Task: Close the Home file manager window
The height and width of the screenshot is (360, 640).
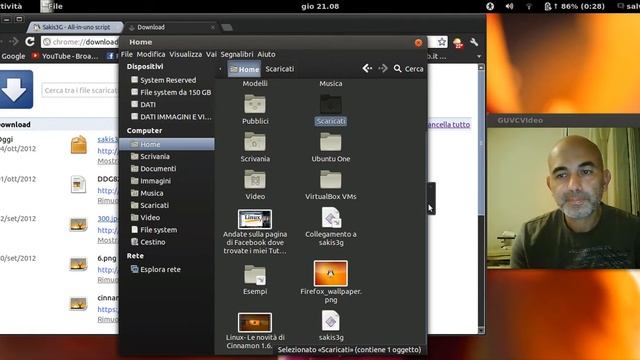Action: coord(418,42)
